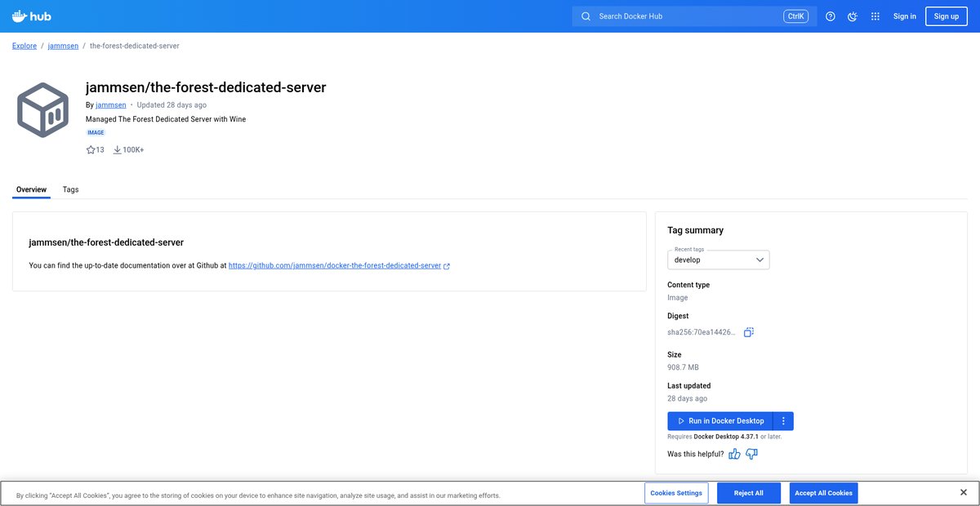Click the 'Tag summary' heading
This screenshot has width=980, height=506.
[x=695, y=230]
